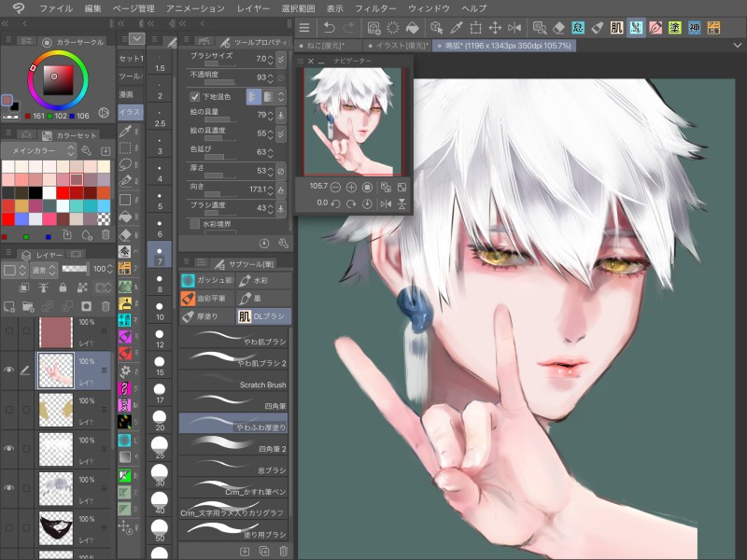The image size is (747, 560).
Task: Create a layer mask
Action: point(86,306)
